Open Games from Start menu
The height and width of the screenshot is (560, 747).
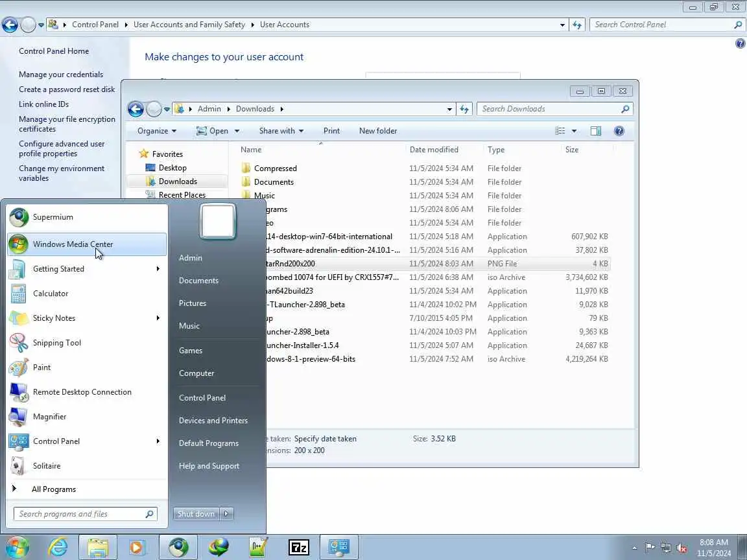point(191,351)
